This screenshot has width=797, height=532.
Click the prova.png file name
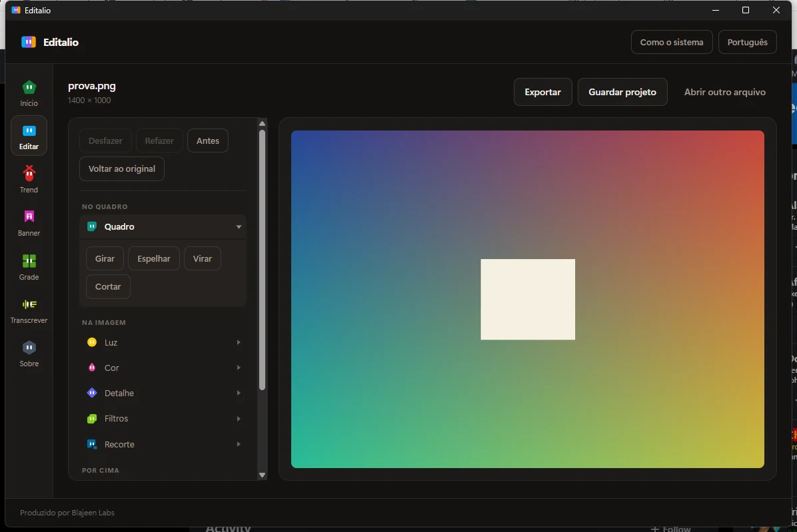pyautogui.click(x=92, y=86)
